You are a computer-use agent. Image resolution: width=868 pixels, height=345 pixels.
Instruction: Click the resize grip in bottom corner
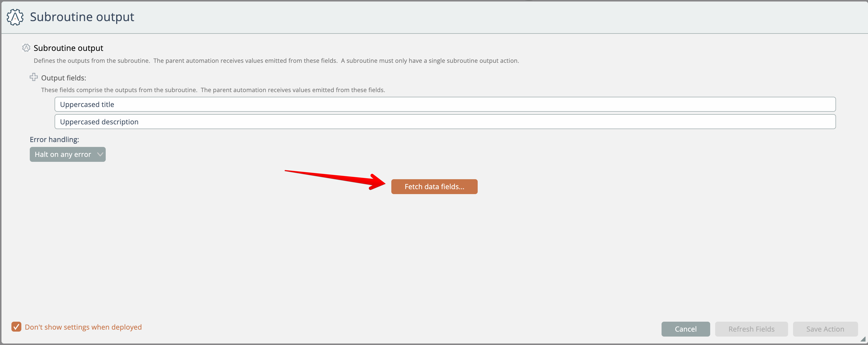pyautogui.click(x=863, y=339)
